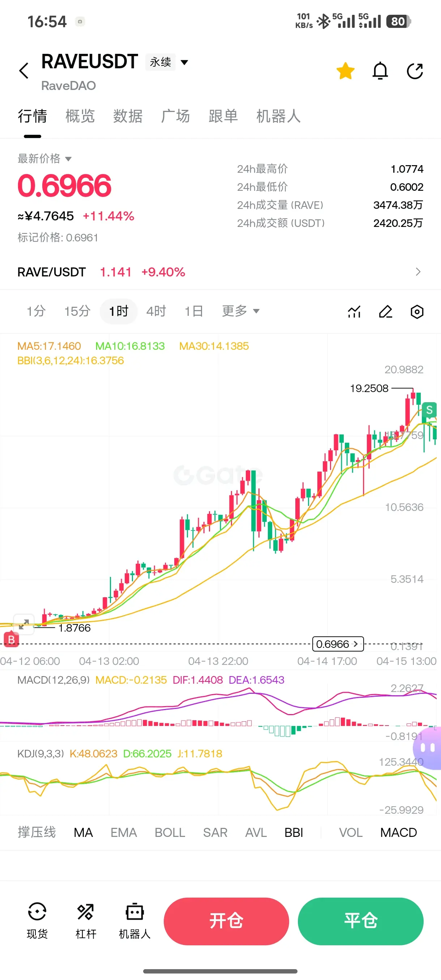Viewport: 441px width, 980px height.
Task: Toggle the MACD sub-indicator
Action: 398,833
